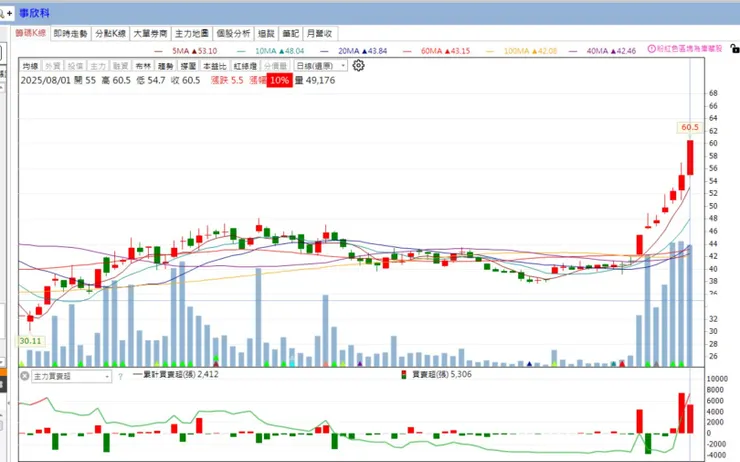Click the 量 49,176 volume value
The width and height of the screenshot is (740, 462).
(x=315, y=80)
